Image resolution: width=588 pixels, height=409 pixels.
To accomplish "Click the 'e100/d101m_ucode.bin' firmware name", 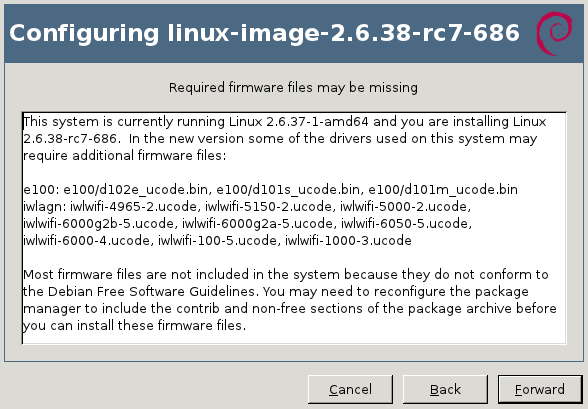I will [443, 190].
